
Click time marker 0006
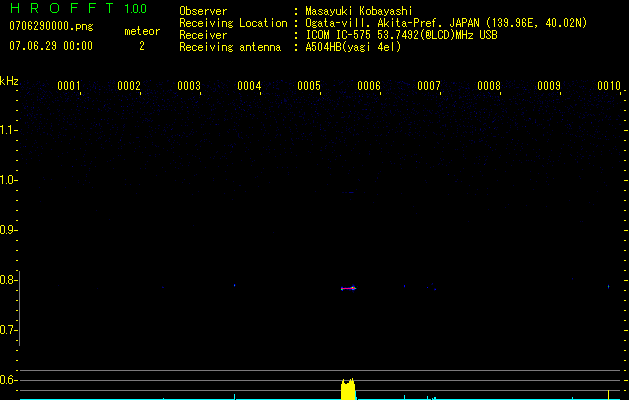[369, 86]
